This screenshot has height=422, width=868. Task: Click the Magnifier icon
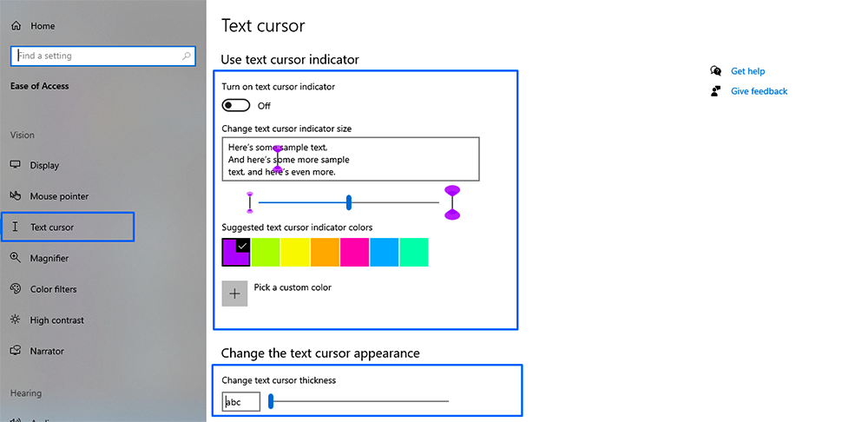16,258
